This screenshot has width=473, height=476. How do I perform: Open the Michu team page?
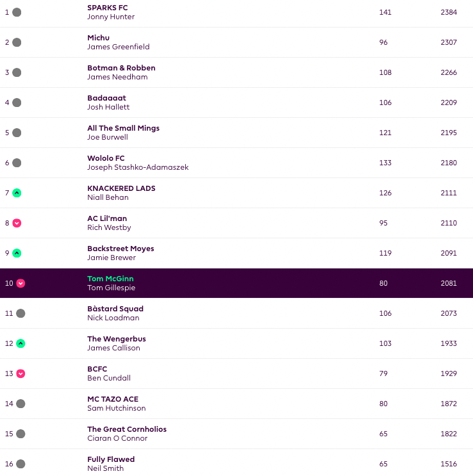(98, 38)
